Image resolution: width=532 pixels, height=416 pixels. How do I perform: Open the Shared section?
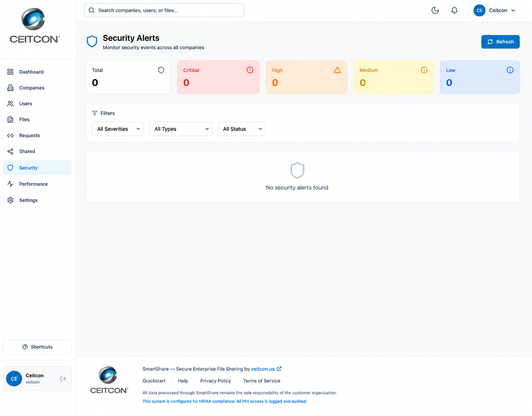(37, 151)
